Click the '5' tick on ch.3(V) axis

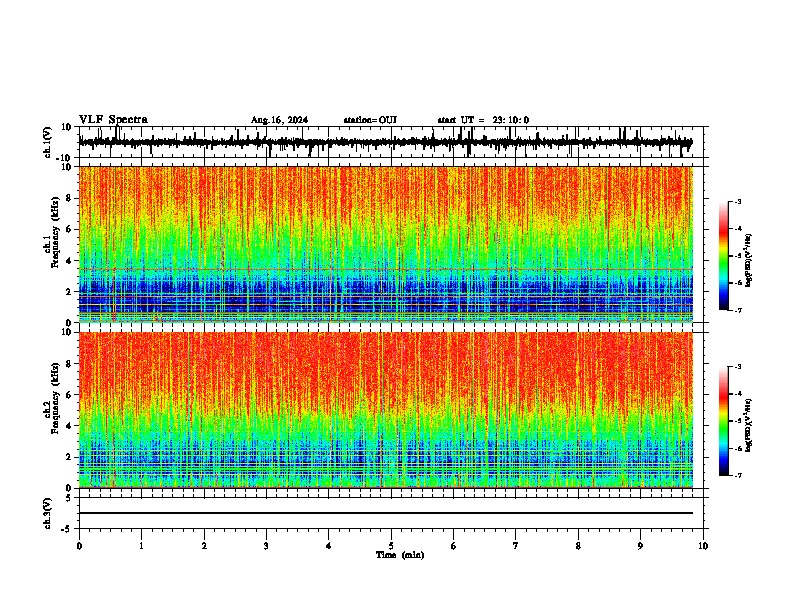[69, 497]
